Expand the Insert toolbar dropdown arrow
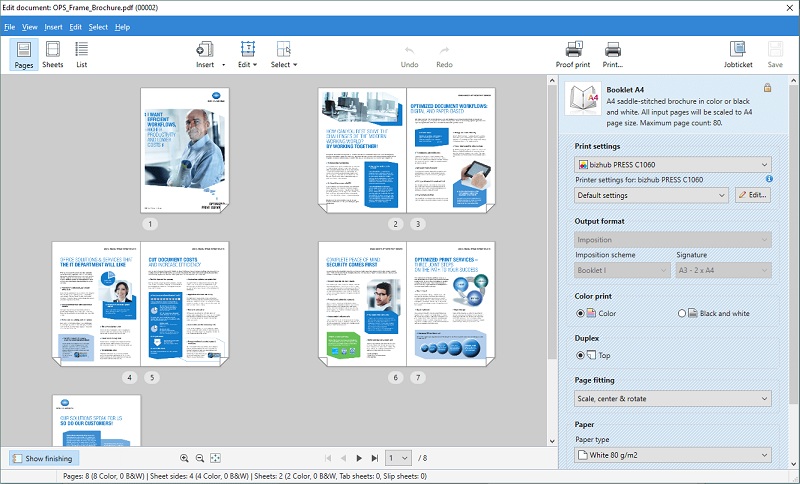800x484 pixels. (x=223, y=65)
